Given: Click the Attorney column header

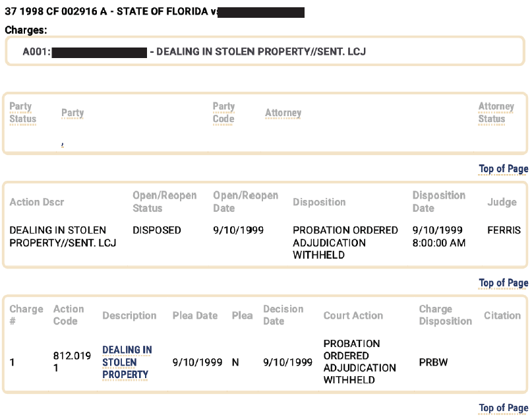Looking at the screenshot, I should (283, 113).
